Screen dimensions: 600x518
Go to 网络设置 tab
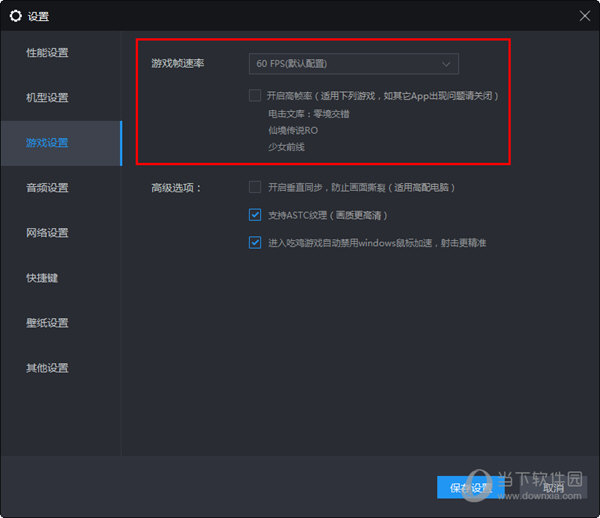47,233
